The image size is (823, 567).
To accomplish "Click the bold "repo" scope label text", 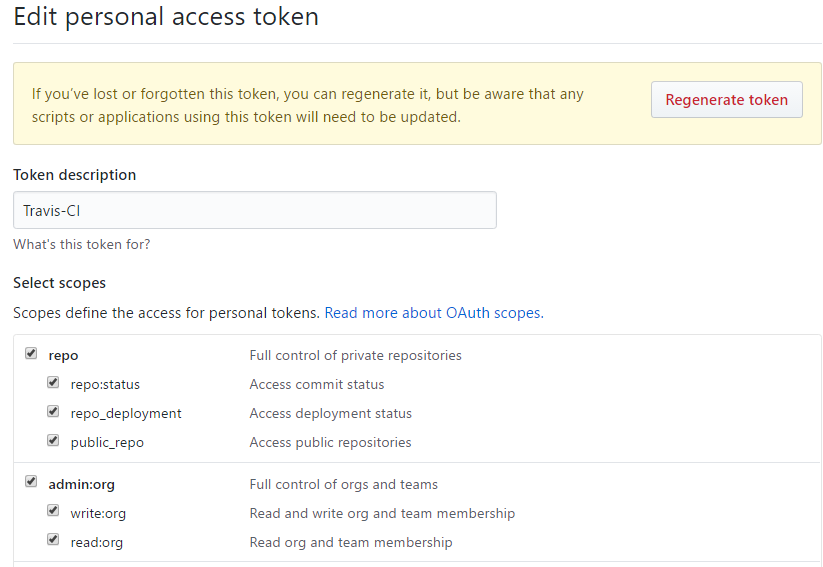I will click(63, 355).
